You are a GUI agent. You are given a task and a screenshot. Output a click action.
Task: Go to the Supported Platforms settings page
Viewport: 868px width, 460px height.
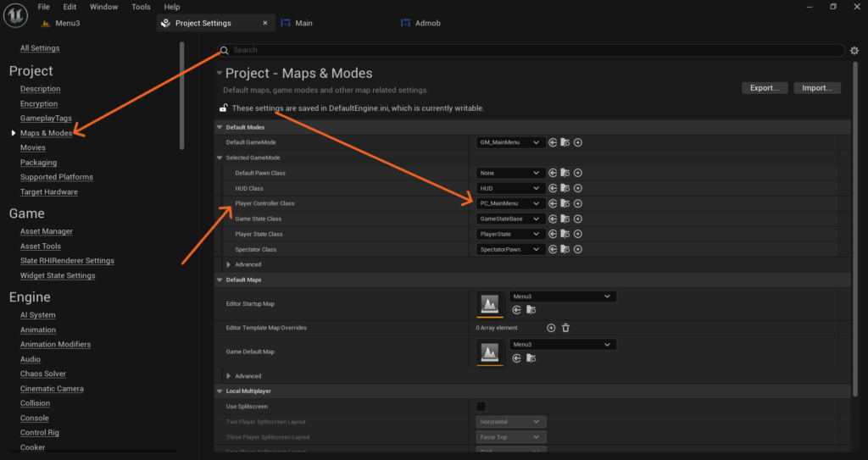pyautogui.click(x=57, y=177)
